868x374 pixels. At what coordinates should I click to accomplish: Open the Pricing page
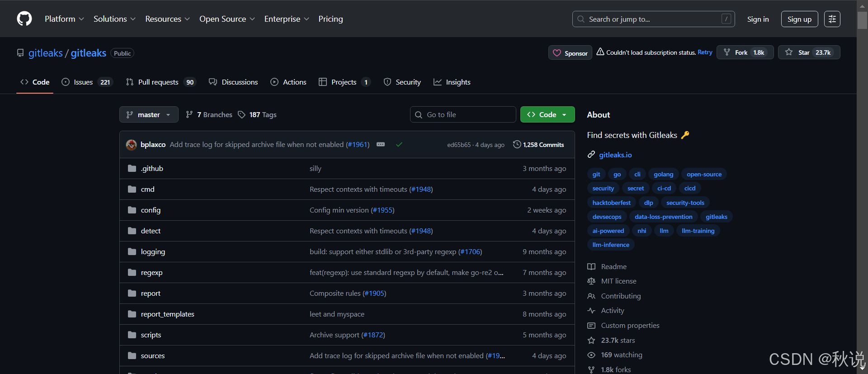coord(330,19)
